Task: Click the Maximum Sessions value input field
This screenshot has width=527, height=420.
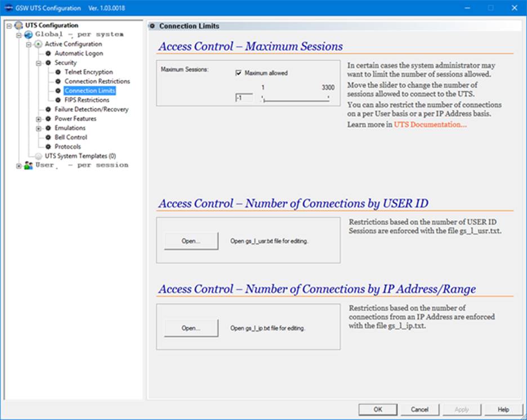Action: [244, 98]
